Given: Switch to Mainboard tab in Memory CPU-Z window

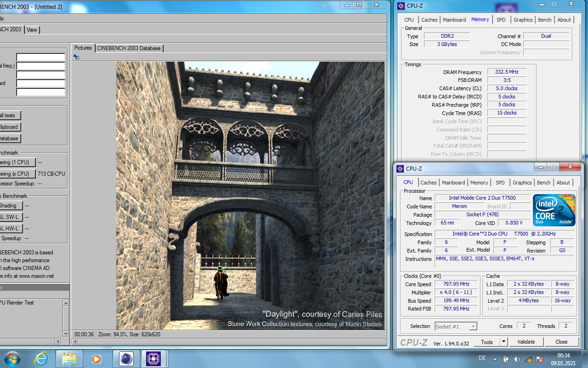Looking at the screenshot, I should click(454, 20).
